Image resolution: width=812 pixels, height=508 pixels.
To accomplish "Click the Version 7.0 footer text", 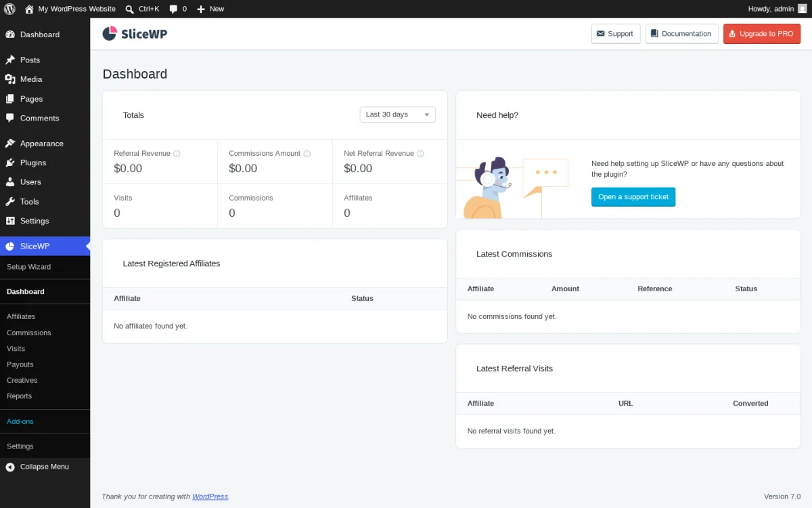I will pyautogui.click(x=782, y=496).
